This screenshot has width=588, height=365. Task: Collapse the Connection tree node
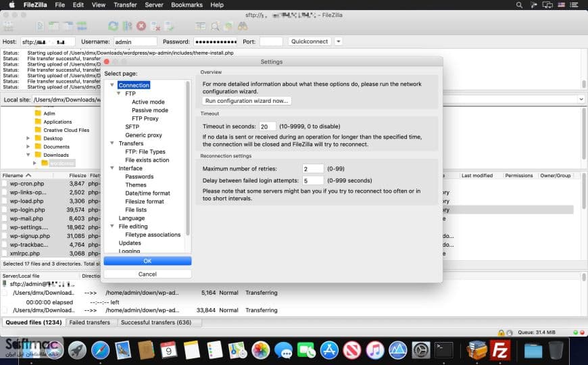[x=112, y=85]
